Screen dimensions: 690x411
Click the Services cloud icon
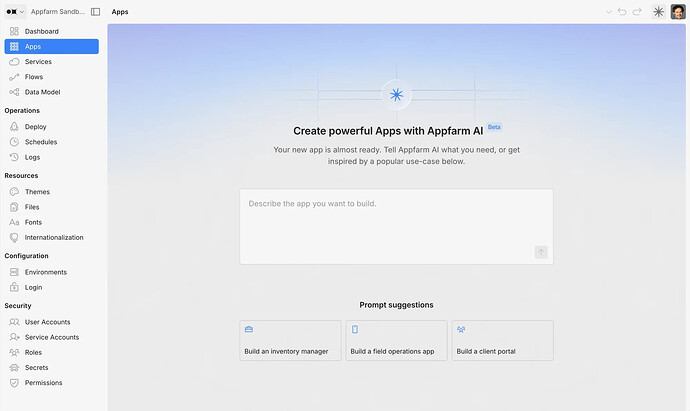click(x=14, y=62)
